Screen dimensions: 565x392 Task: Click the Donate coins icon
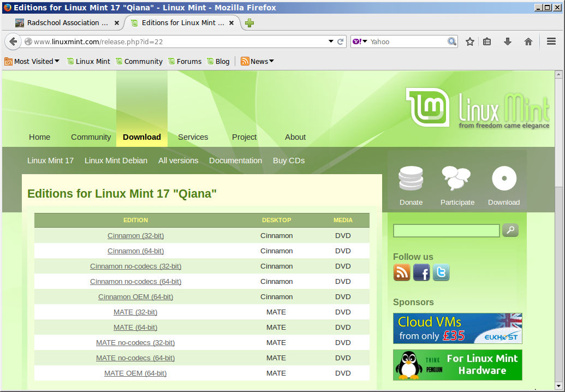point(411,179)
